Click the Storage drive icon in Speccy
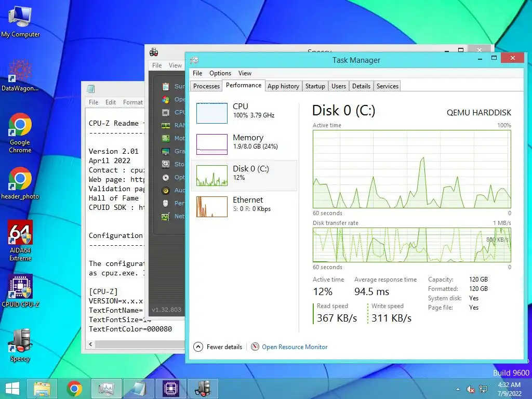Screen dimensions: 532x399 pyautogui.click(x=166, y=164)
